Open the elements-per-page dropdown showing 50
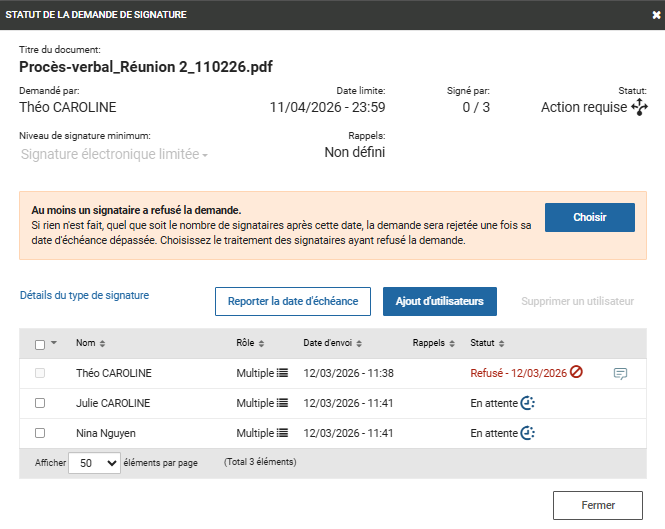 pos(94,463)
